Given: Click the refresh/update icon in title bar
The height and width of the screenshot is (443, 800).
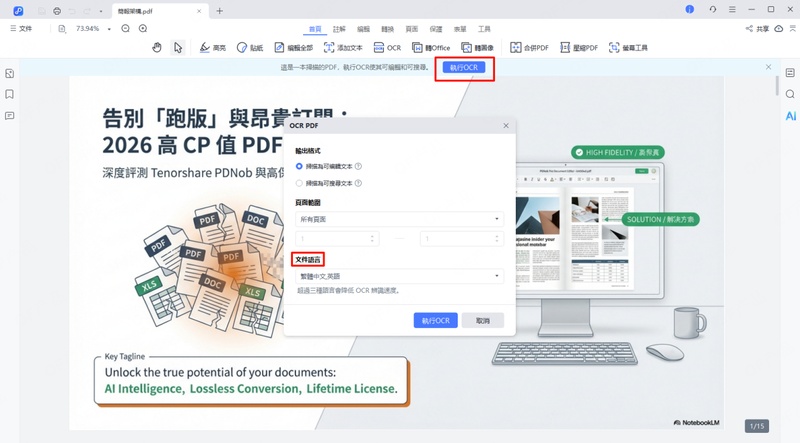Looking at the screenshot, I should (713, 9).
